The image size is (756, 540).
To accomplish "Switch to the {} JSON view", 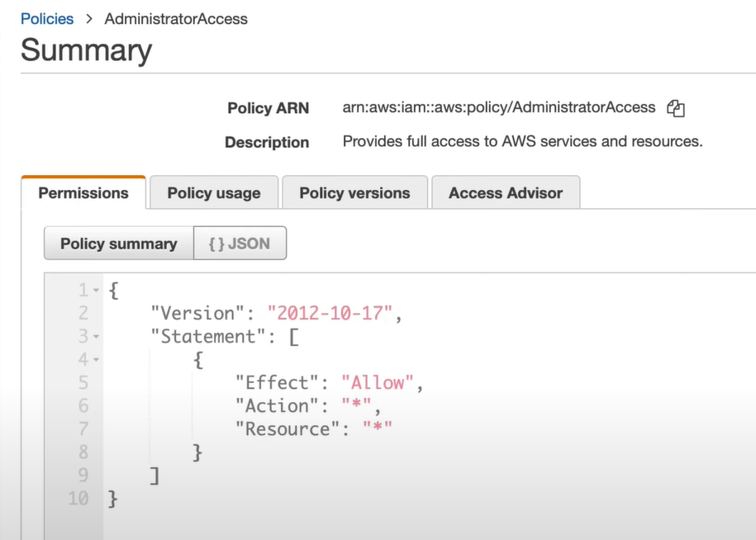I will click(x=240, y=244).
